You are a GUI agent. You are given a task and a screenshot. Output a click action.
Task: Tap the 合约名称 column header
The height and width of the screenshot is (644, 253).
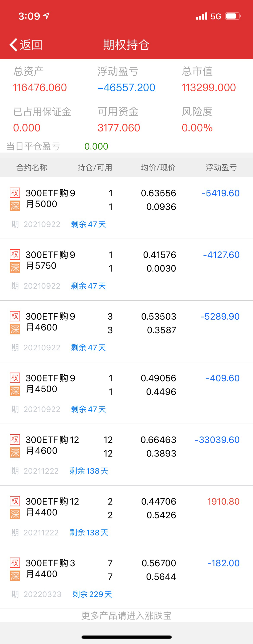pyautogui.click(x=32, y=168)
